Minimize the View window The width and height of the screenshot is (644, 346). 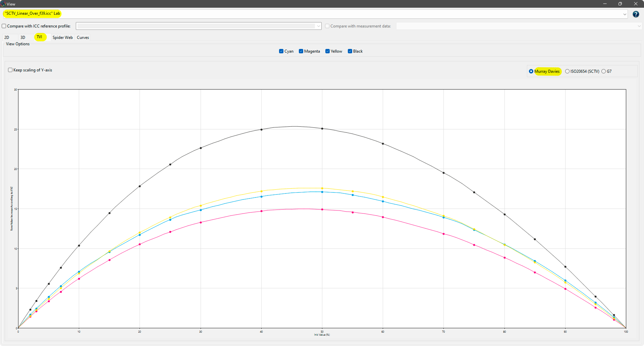(x=605, y=4)
